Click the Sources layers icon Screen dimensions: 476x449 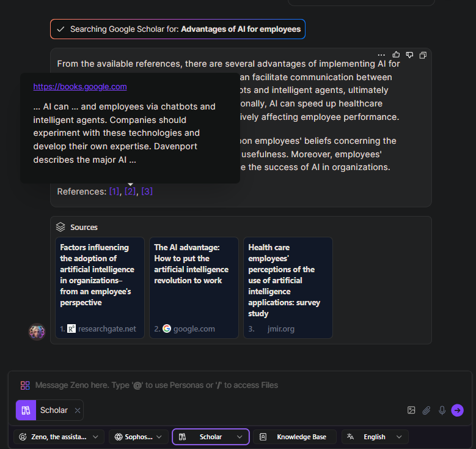coord(60,227)
